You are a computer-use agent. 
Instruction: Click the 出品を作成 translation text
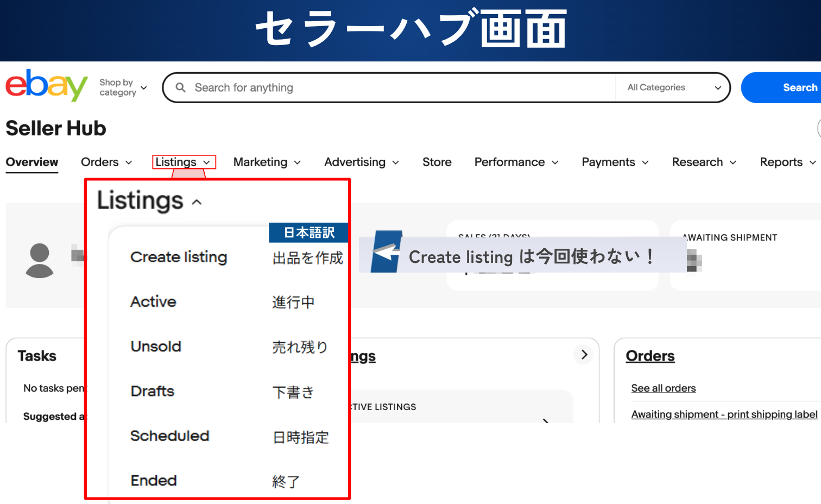pos(308,258)
